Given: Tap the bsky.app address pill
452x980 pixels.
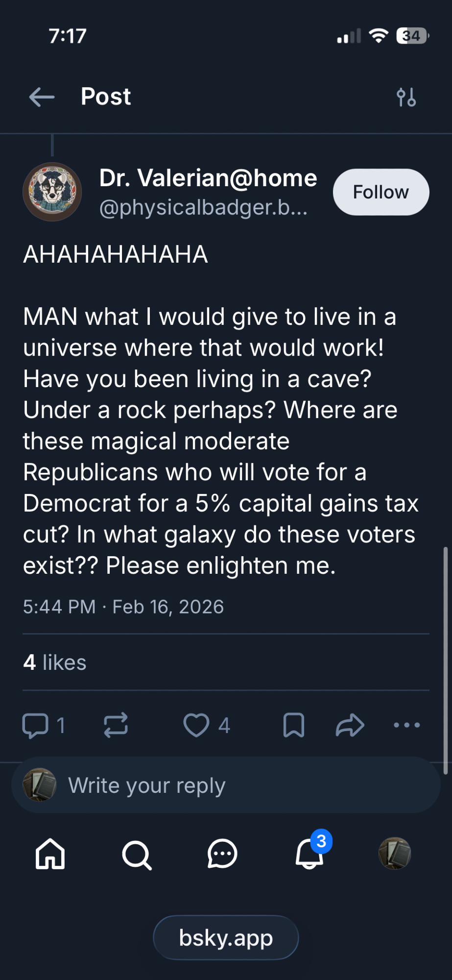Looking at the screenshot, I should (226, 938).
